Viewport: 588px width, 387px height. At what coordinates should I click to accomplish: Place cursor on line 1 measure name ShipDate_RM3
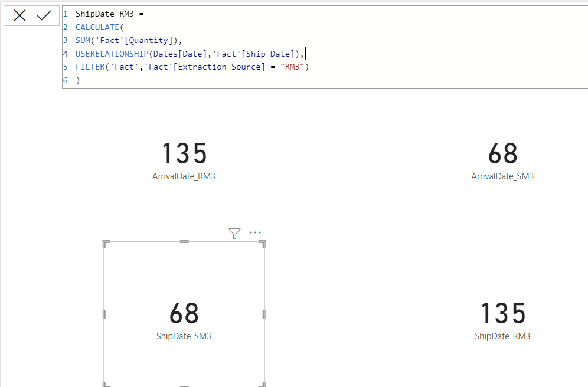click(x=104, y=14)
